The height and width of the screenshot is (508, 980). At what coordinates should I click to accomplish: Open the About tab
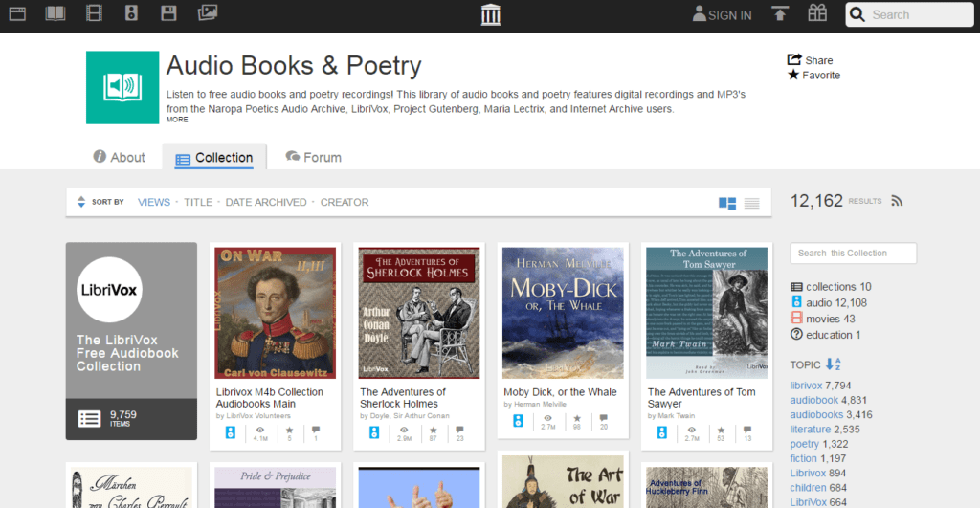[x=119, y=157]
